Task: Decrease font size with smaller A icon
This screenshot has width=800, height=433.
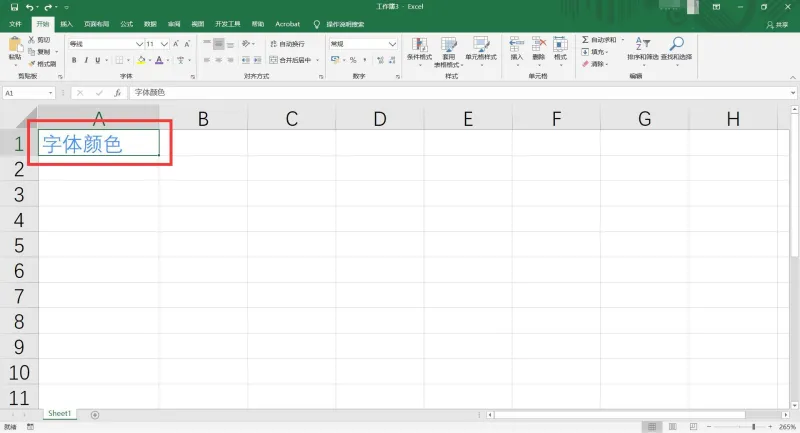Action: click(x=187, y=44)
